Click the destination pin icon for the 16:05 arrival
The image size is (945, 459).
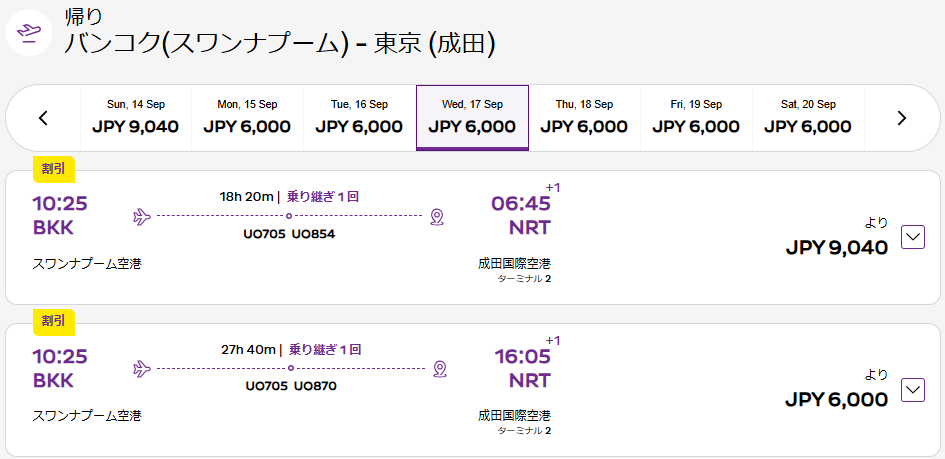[x=440, y=368]
